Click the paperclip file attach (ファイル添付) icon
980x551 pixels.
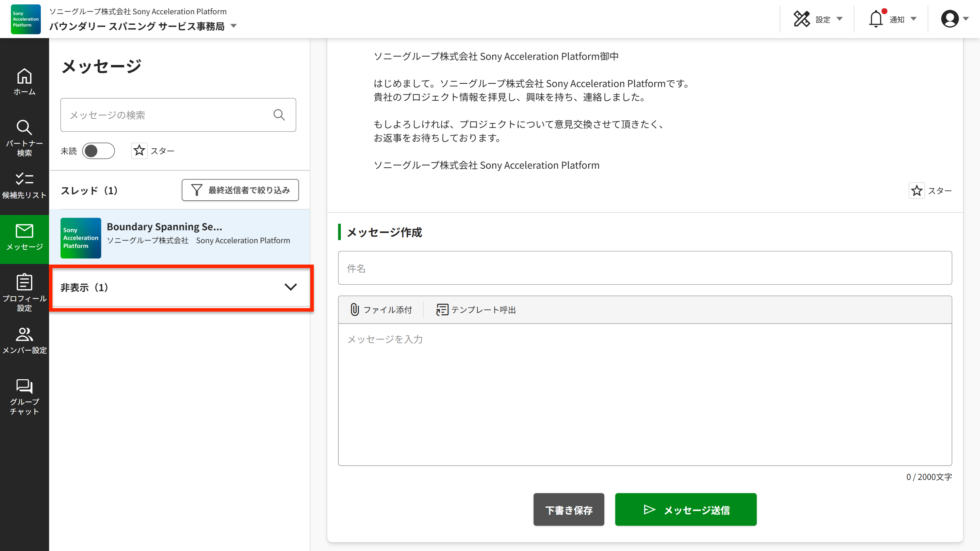[x=355, y=310]
